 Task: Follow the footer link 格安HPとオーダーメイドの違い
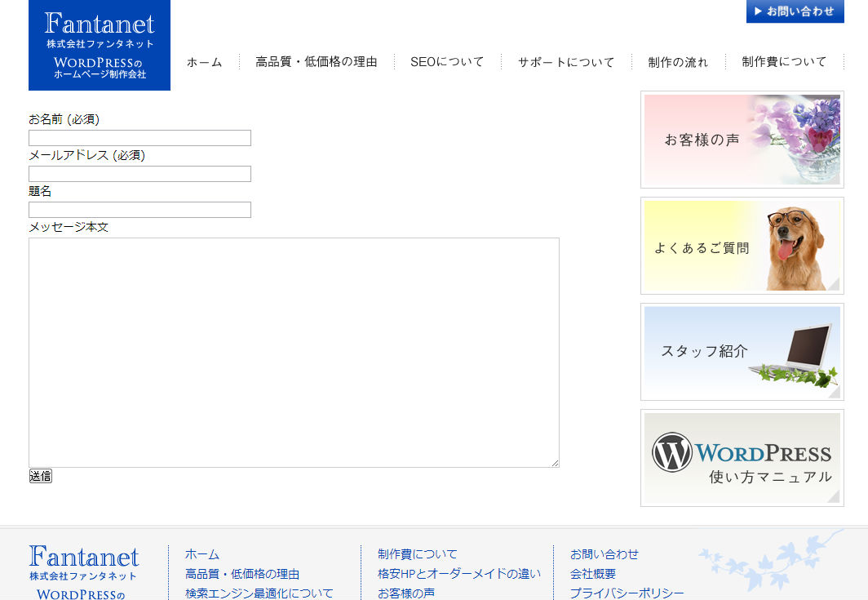459,574
